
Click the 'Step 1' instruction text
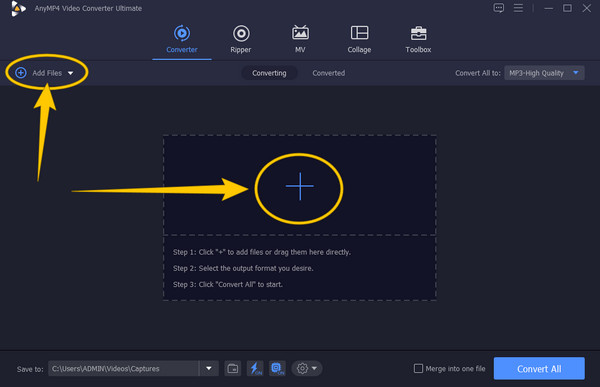coord(262,252)
